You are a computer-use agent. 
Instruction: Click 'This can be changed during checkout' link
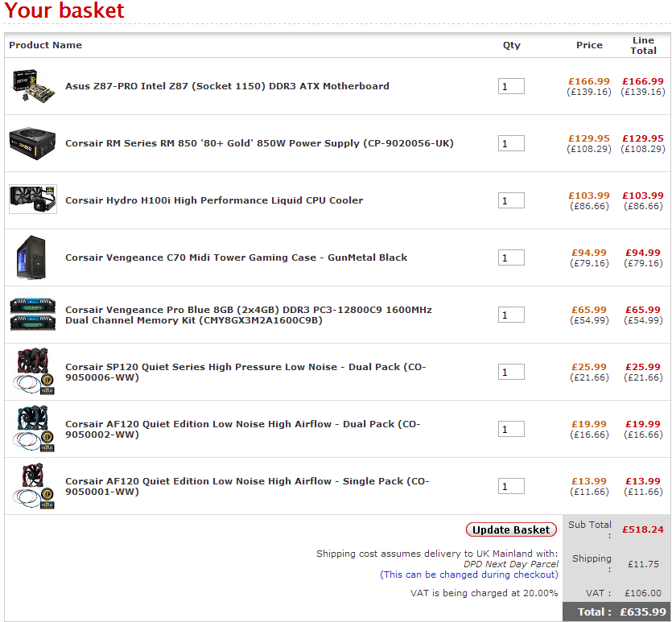[469, 575]
